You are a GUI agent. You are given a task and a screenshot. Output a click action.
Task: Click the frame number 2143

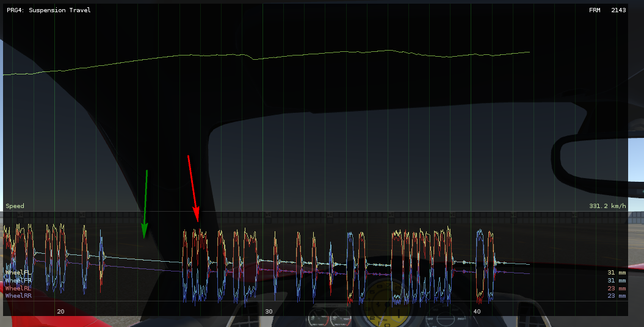coord(618,10)
